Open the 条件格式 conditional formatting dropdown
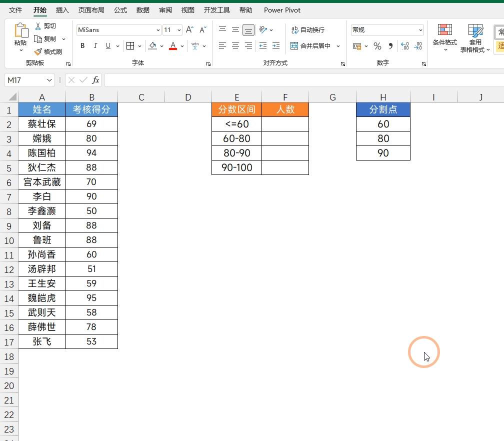Screen dimensions: 504x441 click(x=444, y=37)
